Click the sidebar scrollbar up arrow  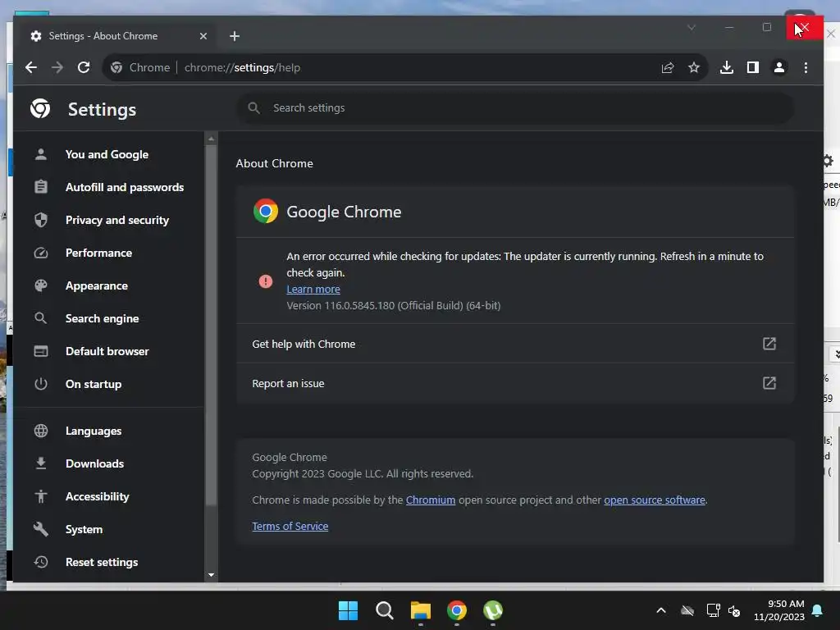click(x=211, y=139)
